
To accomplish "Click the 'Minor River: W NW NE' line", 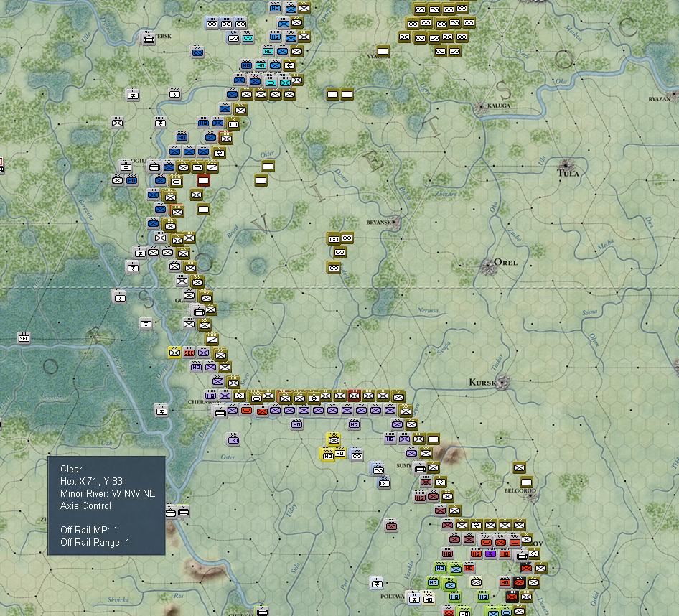I will (108, 493).
